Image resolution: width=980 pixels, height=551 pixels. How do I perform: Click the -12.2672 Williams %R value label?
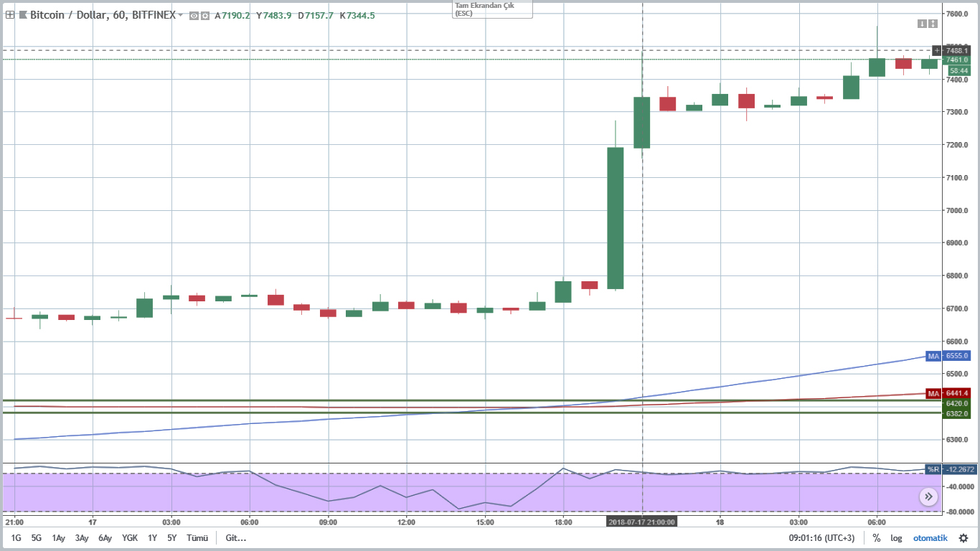(x=960, y=469)
